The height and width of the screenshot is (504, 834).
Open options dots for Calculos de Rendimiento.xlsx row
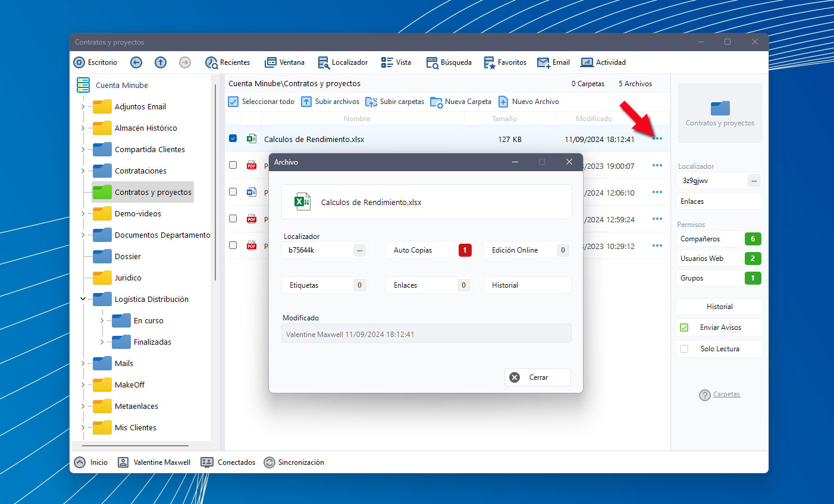click(x=657, y=138)
